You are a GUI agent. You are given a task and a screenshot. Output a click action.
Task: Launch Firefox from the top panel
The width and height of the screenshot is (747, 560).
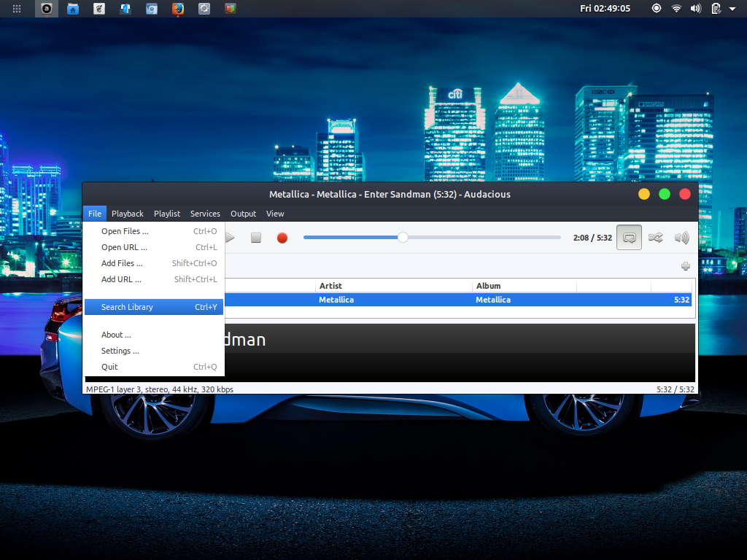tap(178, 9)
